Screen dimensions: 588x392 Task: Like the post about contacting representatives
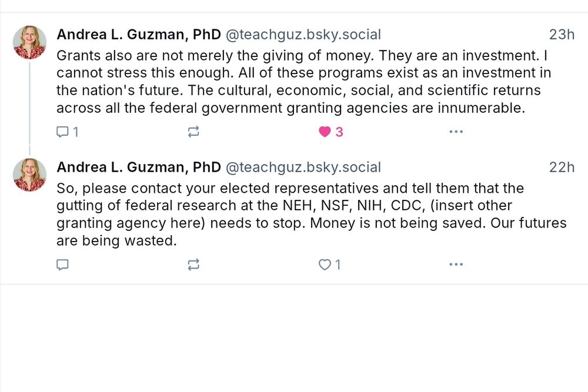tap(325, 265)
